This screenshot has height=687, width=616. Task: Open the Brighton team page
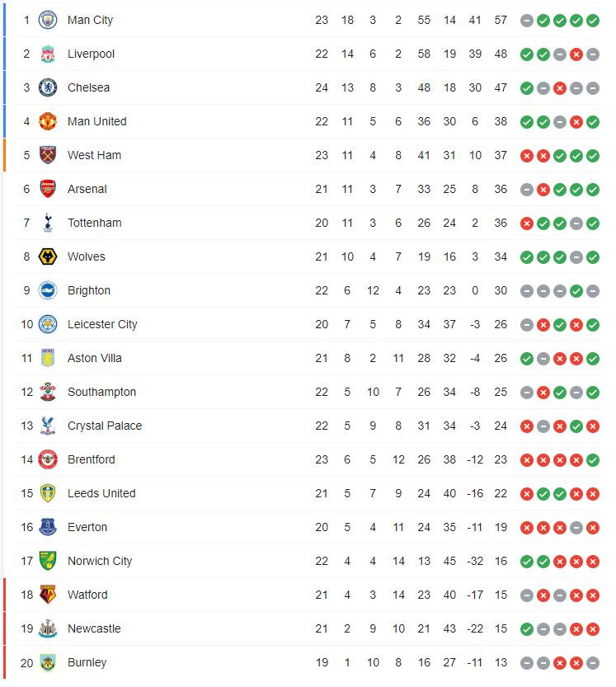pyautogui.click(x=88, y=290)
